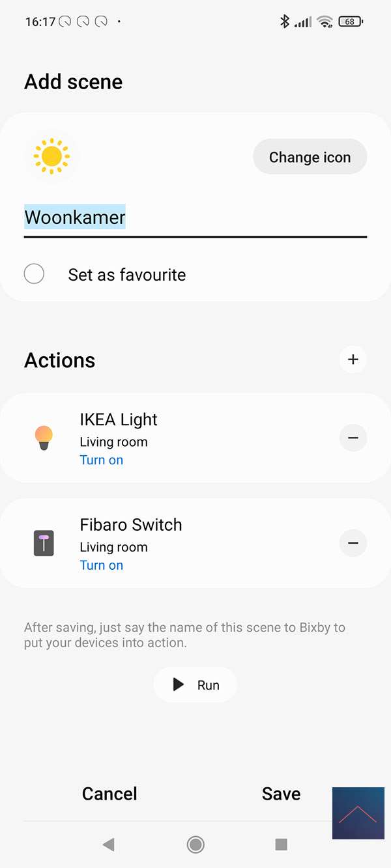The height and width of the screenshot is (868, 391).
Task: Save the Woonkamer scene
Action: (281, 793)
